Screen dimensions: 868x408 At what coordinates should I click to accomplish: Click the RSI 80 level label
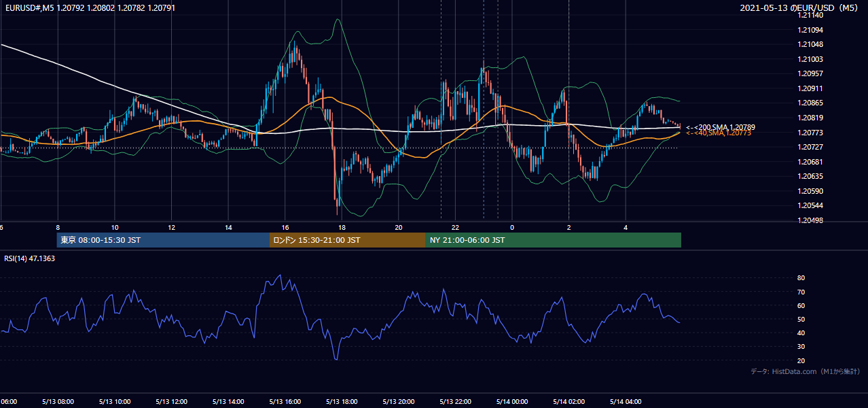click(801, 278)
